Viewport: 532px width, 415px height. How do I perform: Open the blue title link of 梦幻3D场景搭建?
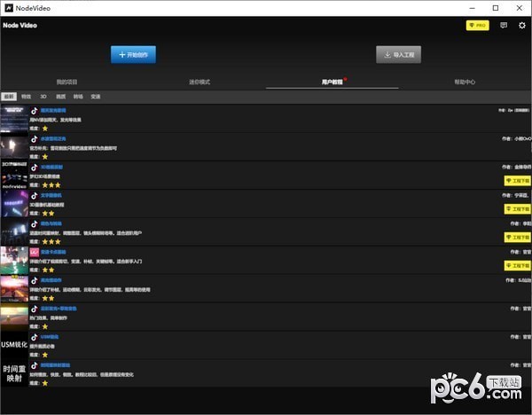(51, 167)
